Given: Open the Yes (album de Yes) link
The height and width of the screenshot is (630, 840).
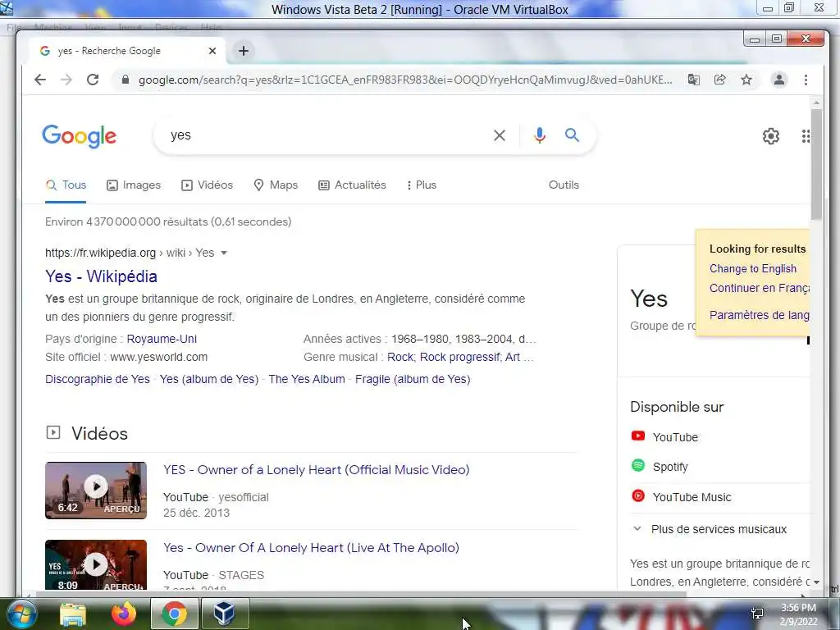Looking at the screenshot, I should point(209,379).
